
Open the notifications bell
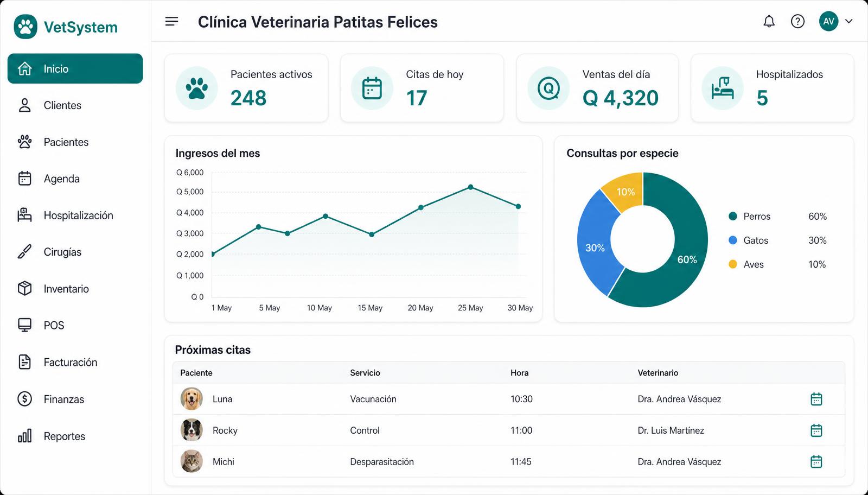pos(769,22)
